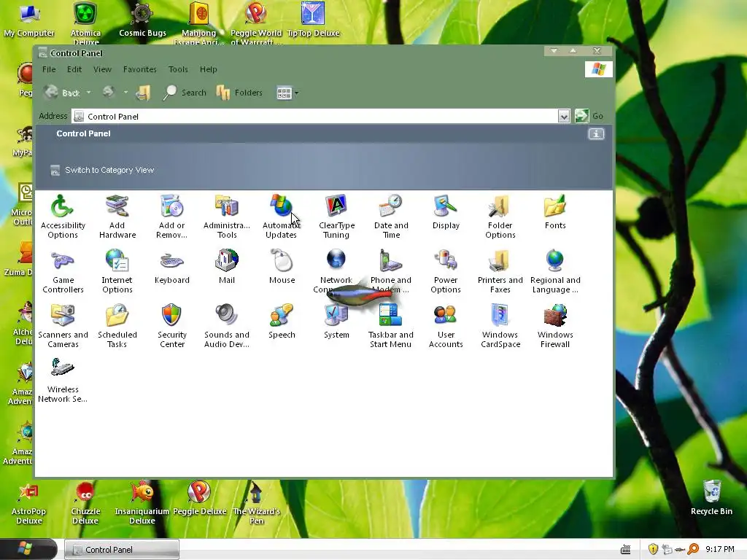
Task: Open the Tools menu
Action: (178, 69)
